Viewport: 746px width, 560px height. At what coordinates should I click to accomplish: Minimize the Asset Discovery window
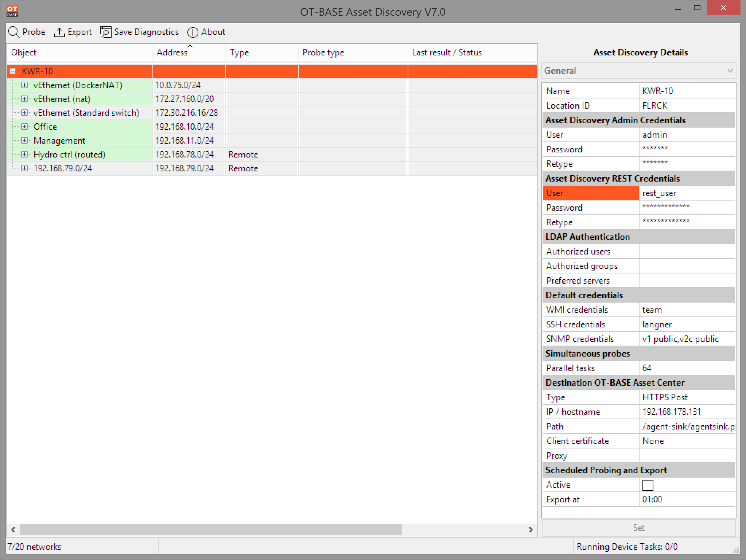click(x=678, y=9)
